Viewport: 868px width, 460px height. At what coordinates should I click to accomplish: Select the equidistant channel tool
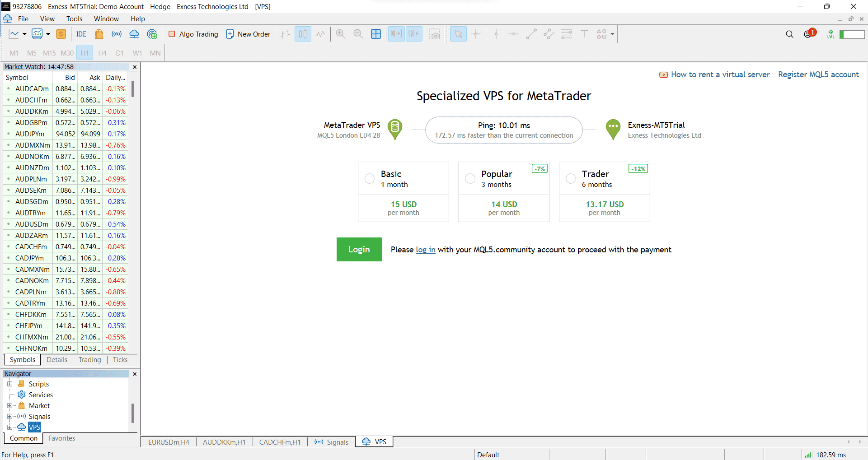click(549, 34)
